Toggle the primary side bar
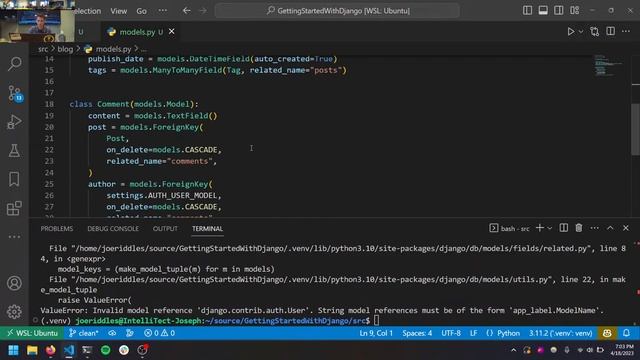 click(x=527, y=11)
